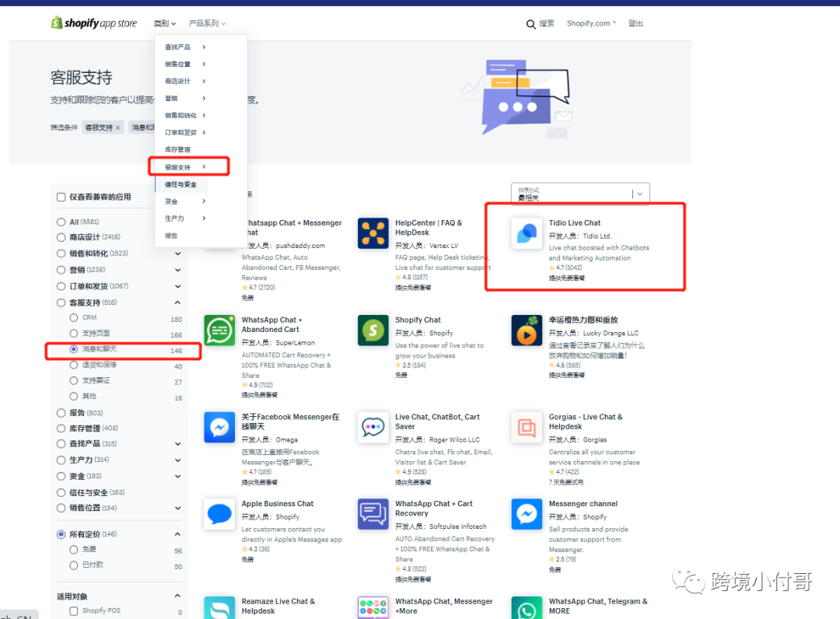Viewport: 840px width, 619px height.
Task: Choose 信任与安全 in the category menu
Action: (x=180, y=184)
